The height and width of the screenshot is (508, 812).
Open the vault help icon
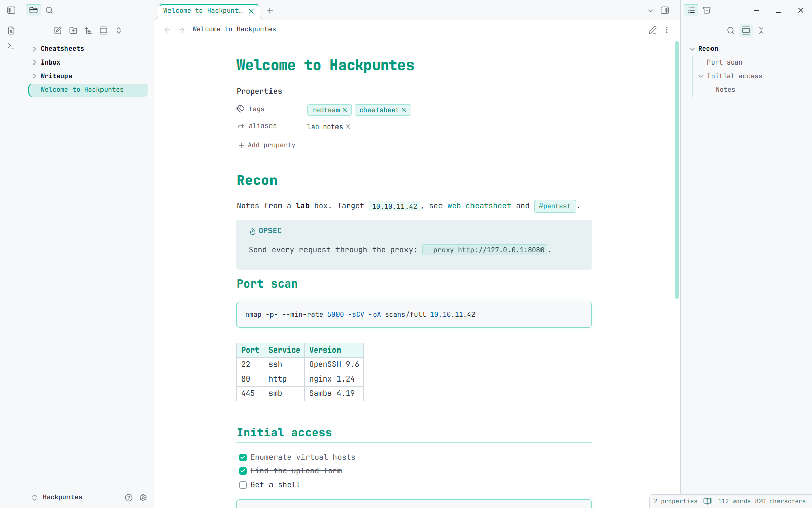click(129, 498)
